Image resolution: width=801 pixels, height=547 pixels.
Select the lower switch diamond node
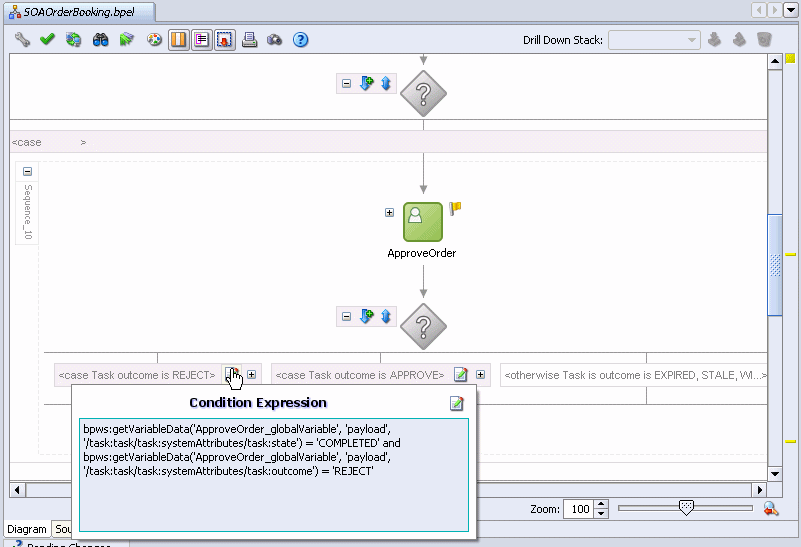[423, 326]
